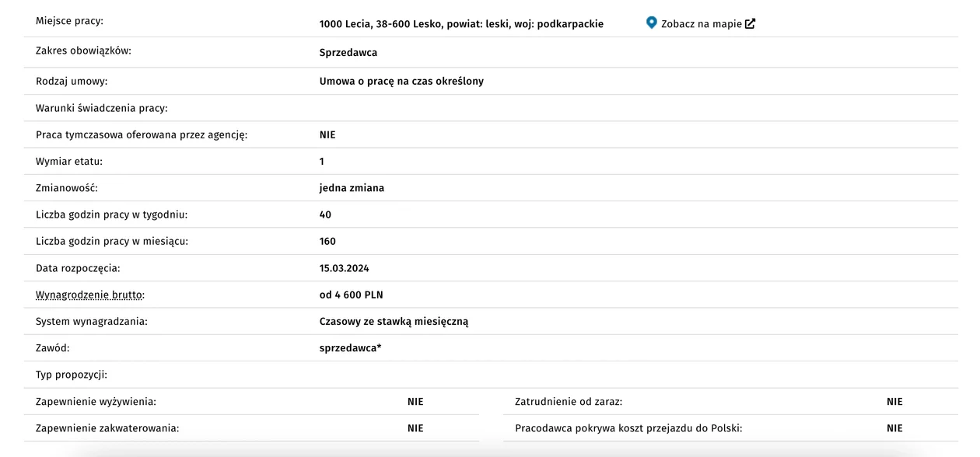The height and width of the screenshot is (457, 980).
Task: Click the dotted-underlined Wynagrodzenie brutto label
Action: tap(90, 295)
